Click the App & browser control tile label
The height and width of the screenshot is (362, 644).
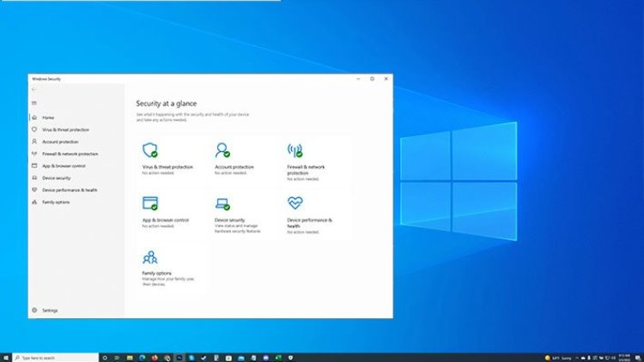point(166,220)
